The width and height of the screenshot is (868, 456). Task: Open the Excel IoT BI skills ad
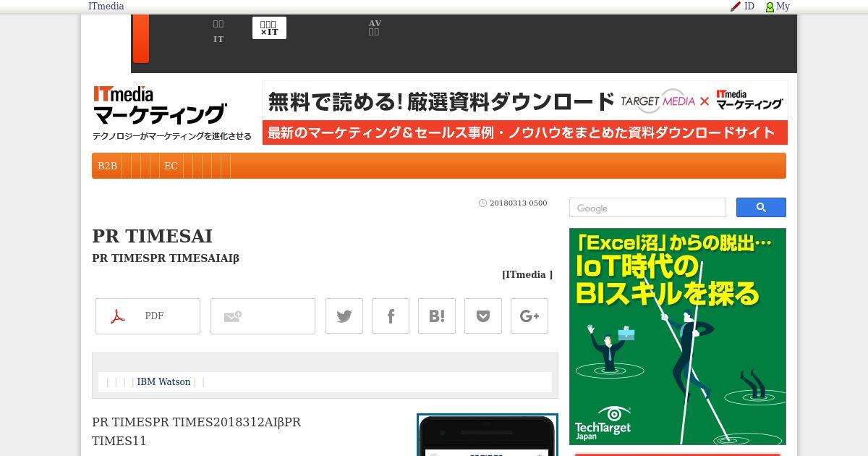678,337
